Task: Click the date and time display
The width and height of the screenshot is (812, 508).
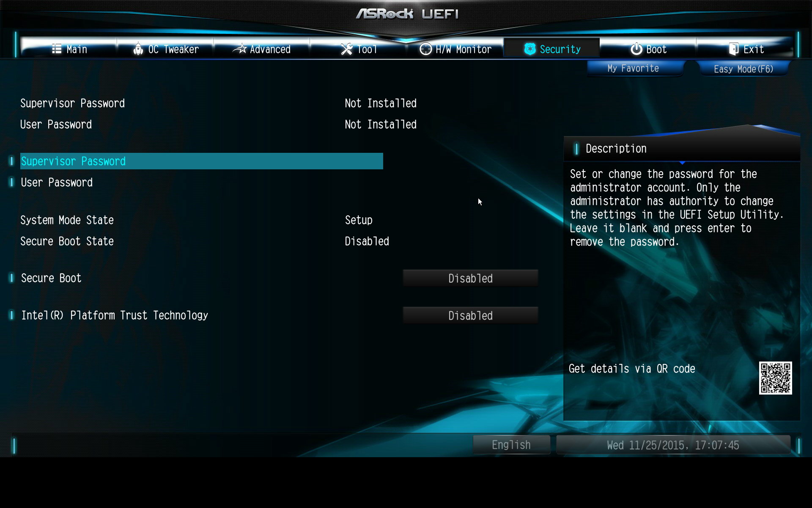Action: pyautogui.click(x=672, y=445)
